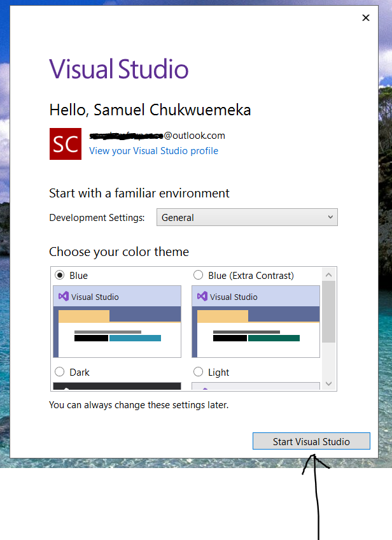Viewport: 392px width, 540px height.
Task: Click the Blue (Extra Contrast) preview thumbnail
Action: [x=256, y=322]
